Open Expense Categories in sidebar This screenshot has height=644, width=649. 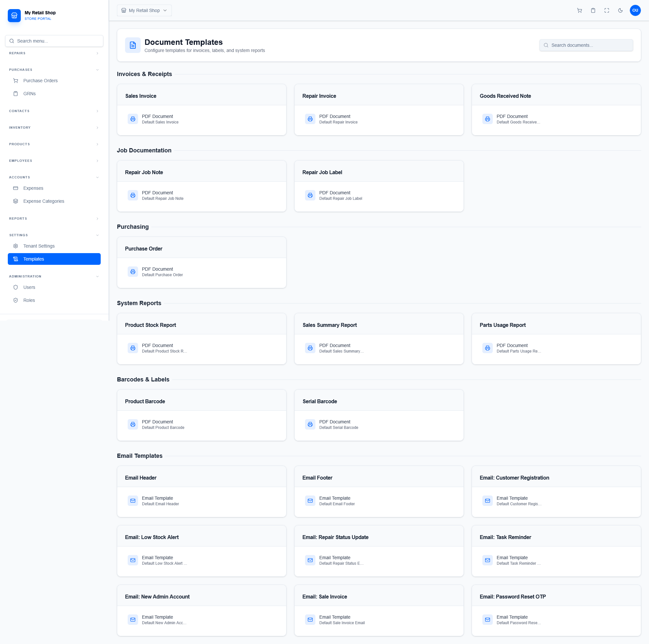[x=54, y=201]
